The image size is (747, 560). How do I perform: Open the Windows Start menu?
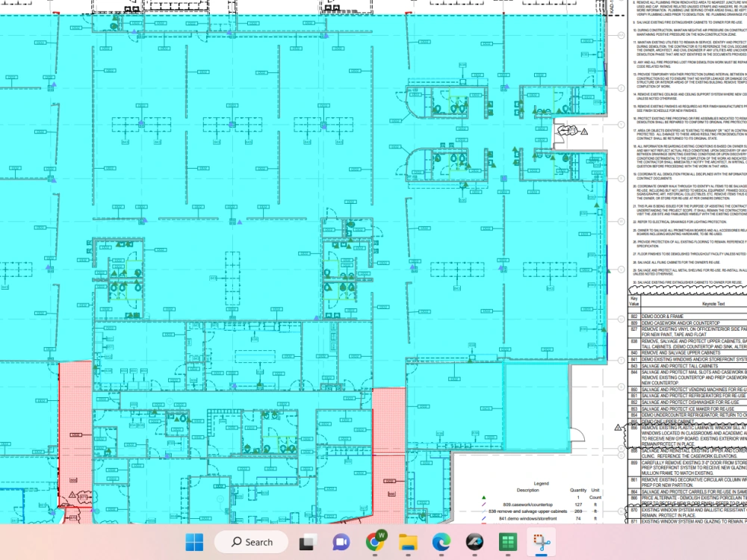[194, 542]
